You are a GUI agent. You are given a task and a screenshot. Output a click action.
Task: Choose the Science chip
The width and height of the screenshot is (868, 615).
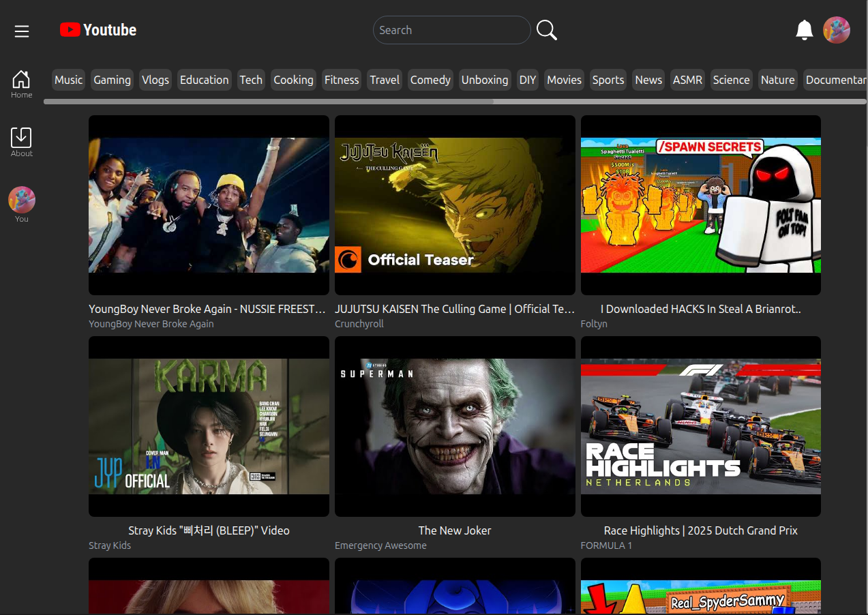(x=731, y=80)
